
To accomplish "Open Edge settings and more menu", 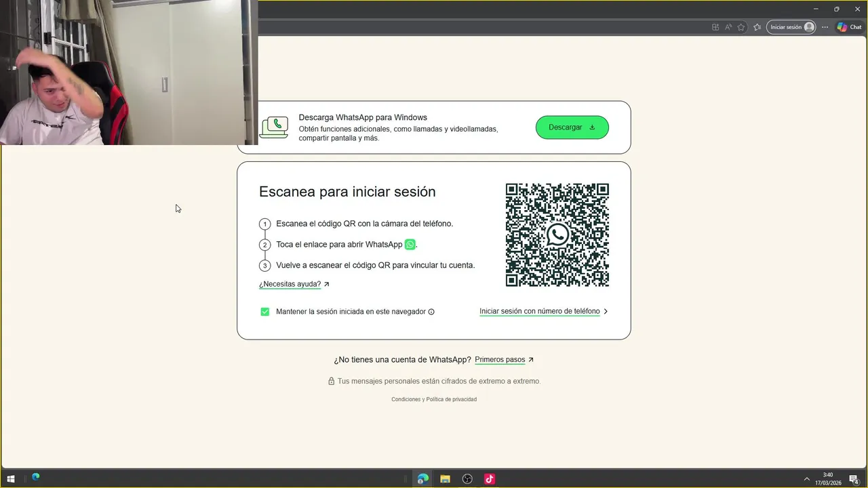I will [x=825, y=27].
